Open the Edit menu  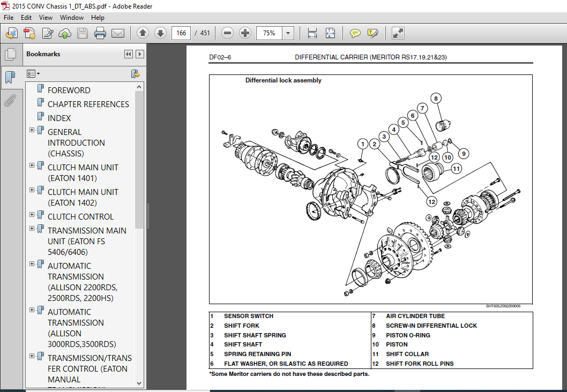26,17
